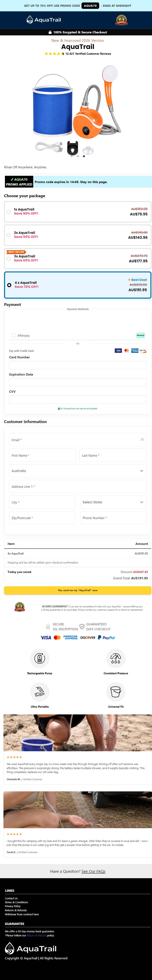The height and width of the screenshot is (980, 152).
Task: Open the Australia country dropdown
Action: click(x=78, y=471)
